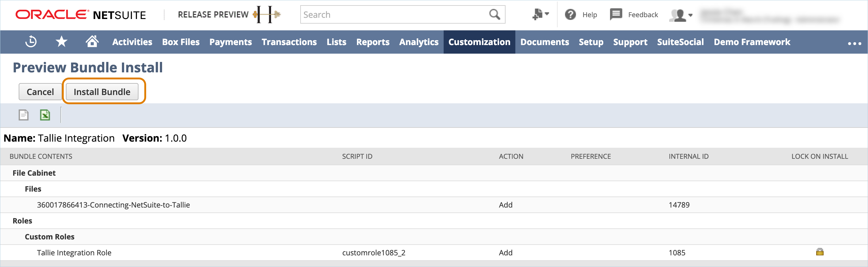Click the Feedback link

(643, 14)
